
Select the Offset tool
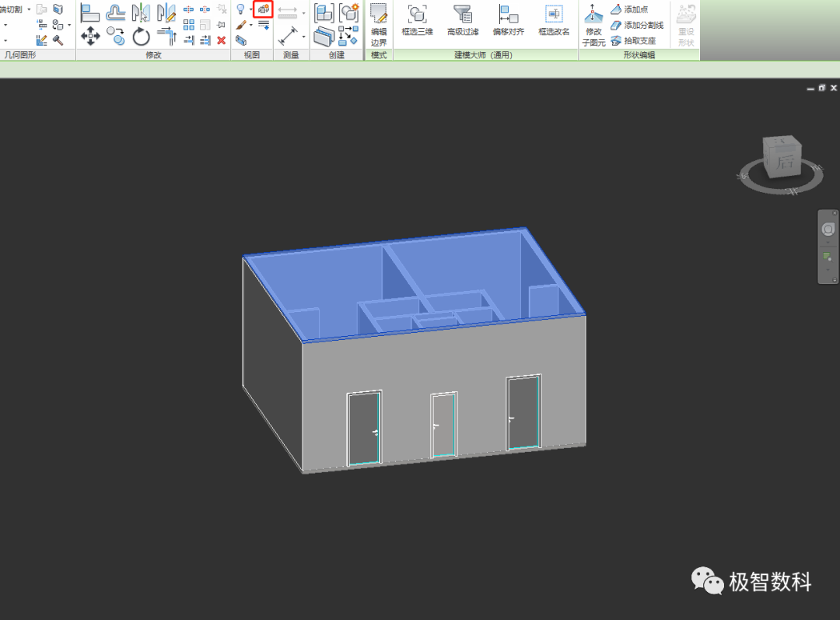(116, 12)
